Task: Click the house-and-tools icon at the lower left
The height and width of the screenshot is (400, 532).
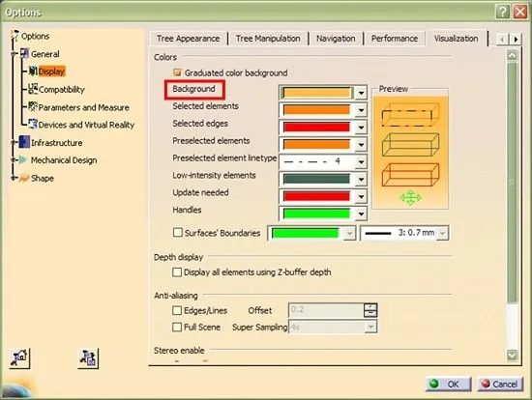Action: [19, 357]
